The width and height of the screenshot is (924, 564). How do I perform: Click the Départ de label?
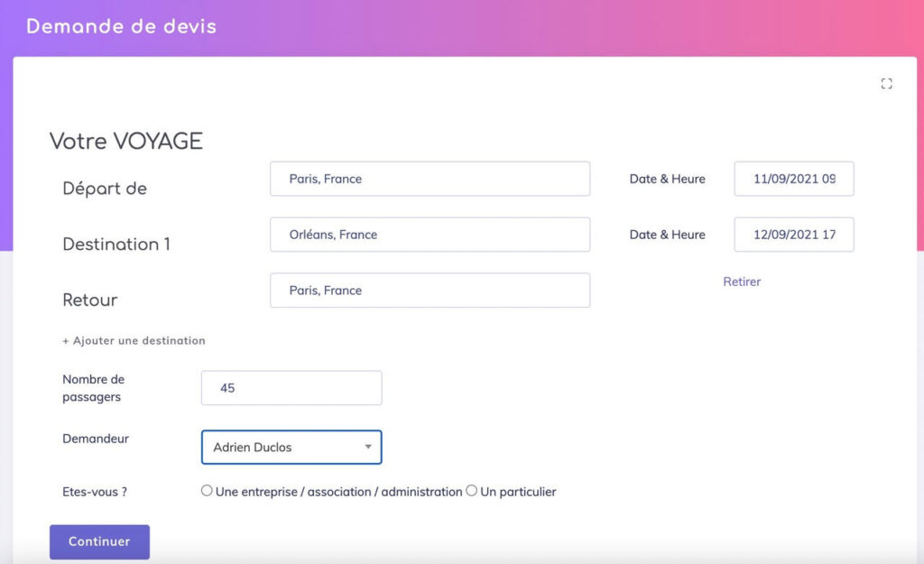tap(105, 189)
